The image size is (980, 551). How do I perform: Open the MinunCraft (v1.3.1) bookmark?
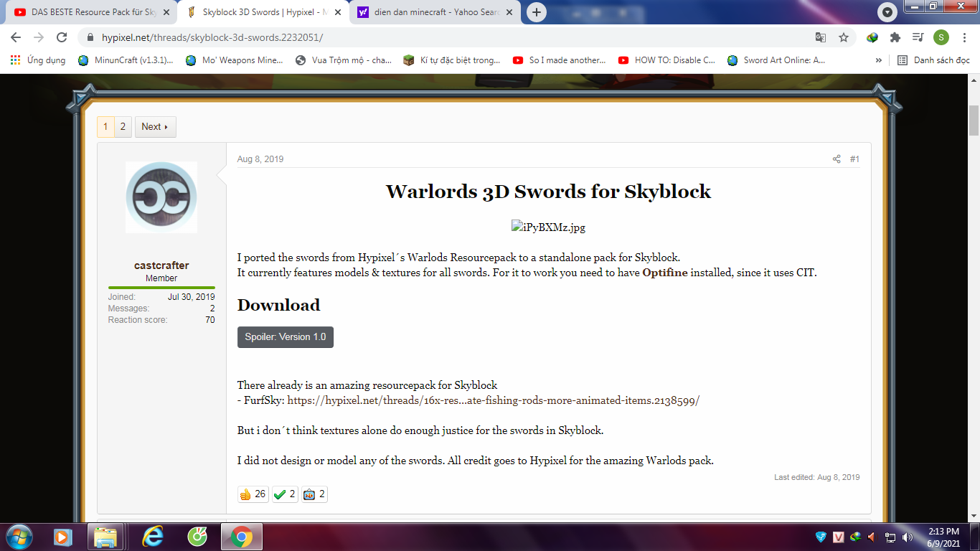click(x=126, y=60)
